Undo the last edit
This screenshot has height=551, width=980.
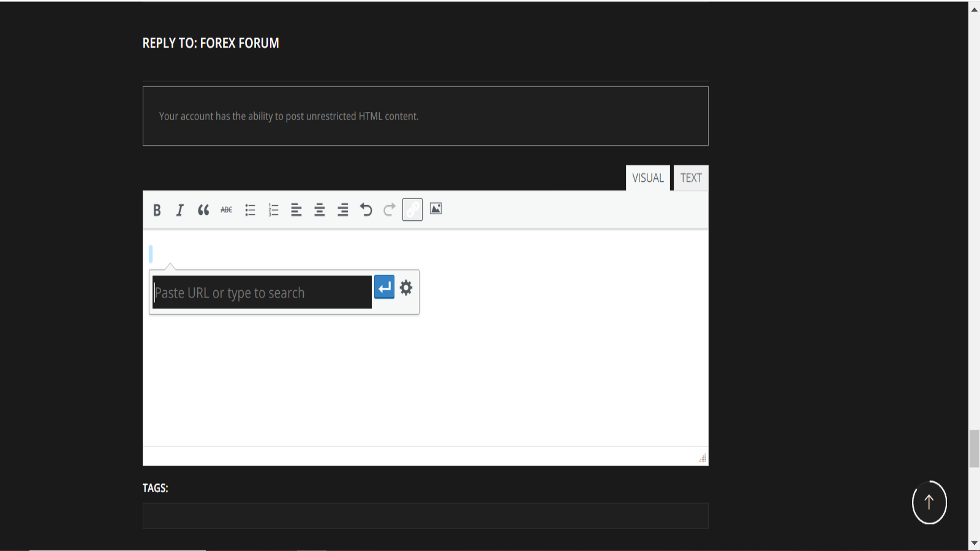[x=366, y=210]
